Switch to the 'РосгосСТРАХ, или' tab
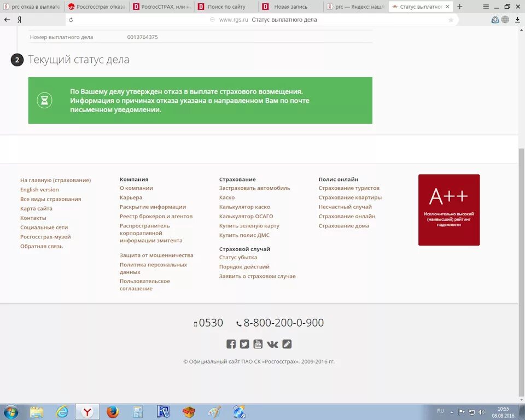This screenshot has width=525, height=420. [x=162, y=7]
